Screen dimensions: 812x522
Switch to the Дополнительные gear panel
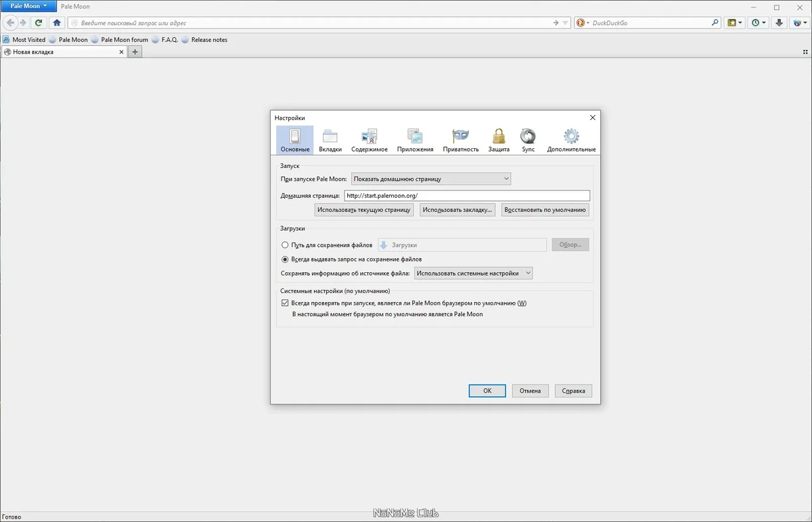571,140
